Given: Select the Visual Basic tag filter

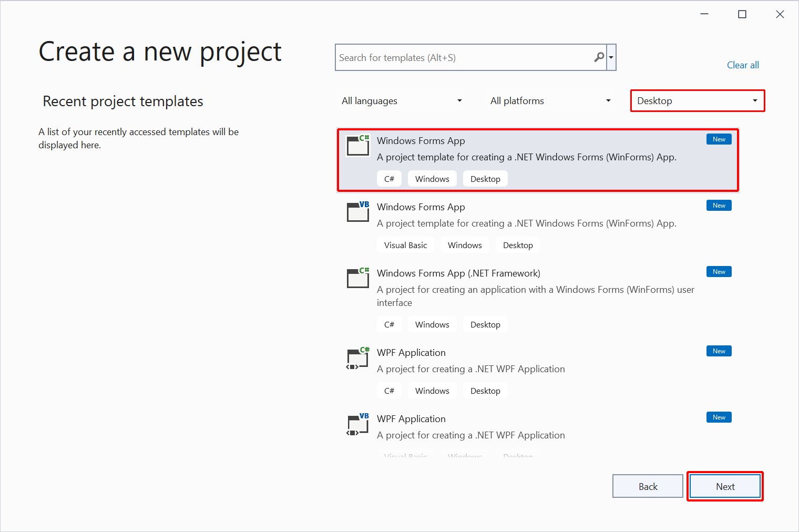Looking at the screenshot, I should [x=405, y=244].
